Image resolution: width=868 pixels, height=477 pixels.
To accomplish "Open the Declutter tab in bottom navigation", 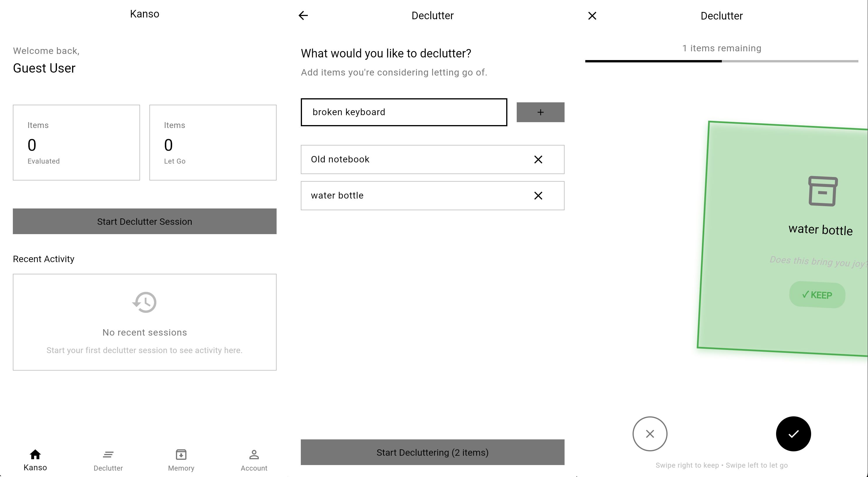I will pos(108,460).
